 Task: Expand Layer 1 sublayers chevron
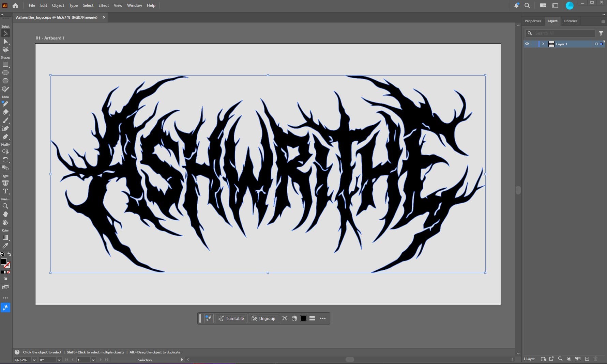coord(543,44)
